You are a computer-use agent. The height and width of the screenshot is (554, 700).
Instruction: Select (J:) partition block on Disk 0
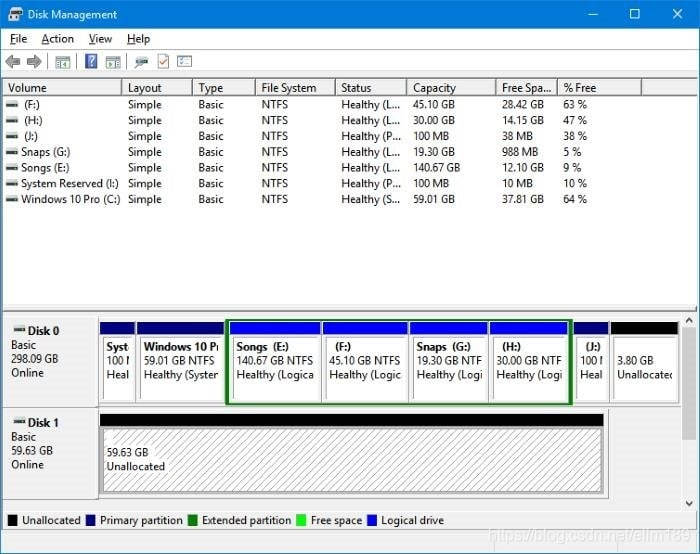tap(591, 361)
